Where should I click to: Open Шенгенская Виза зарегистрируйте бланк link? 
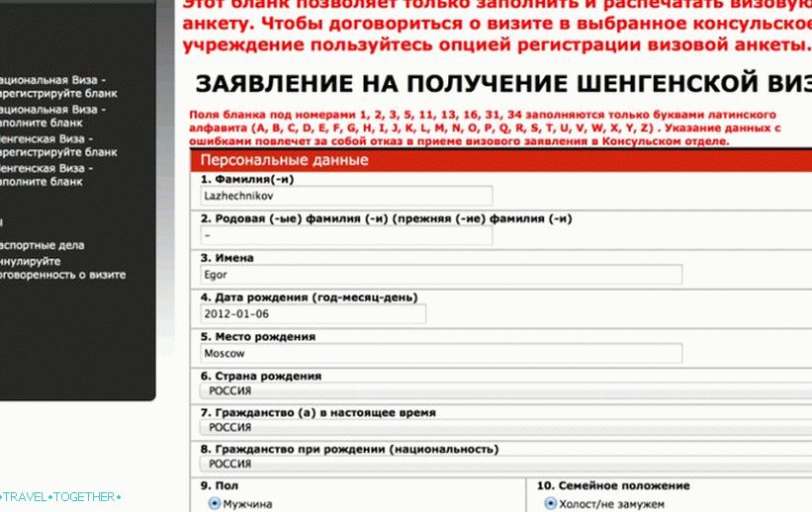[58, 146]
